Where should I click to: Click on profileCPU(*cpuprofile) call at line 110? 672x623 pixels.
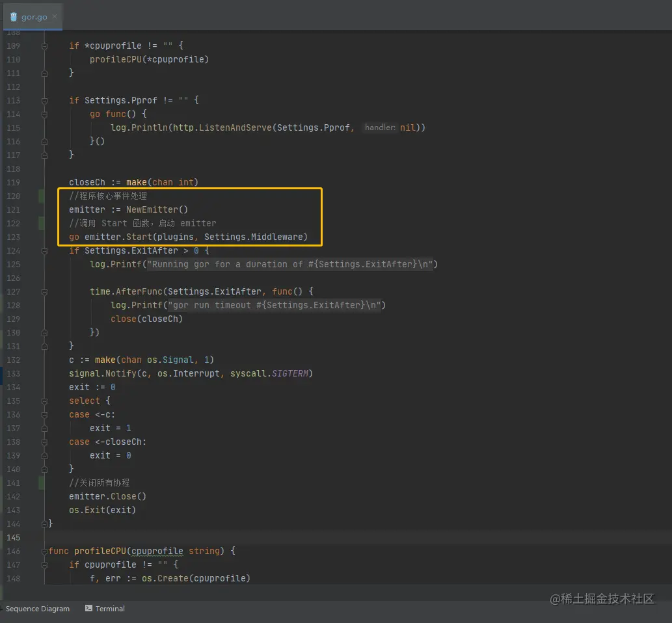click(x=149, y=60)
